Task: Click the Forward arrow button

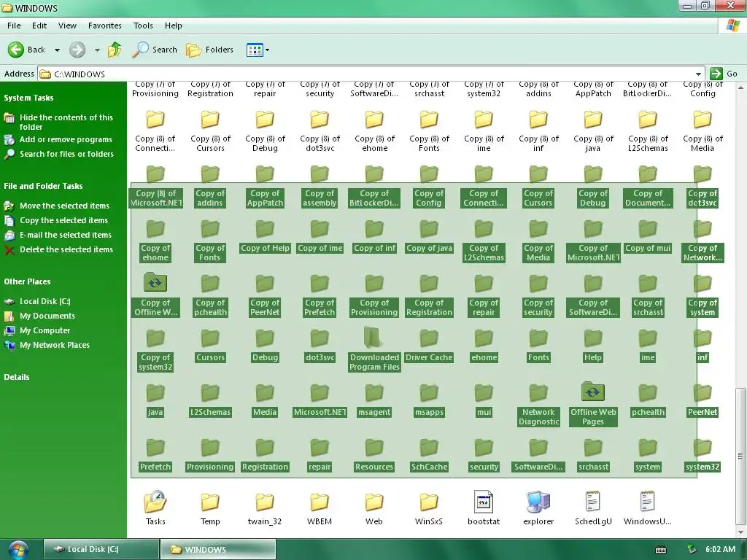Action: coord(77,50)
